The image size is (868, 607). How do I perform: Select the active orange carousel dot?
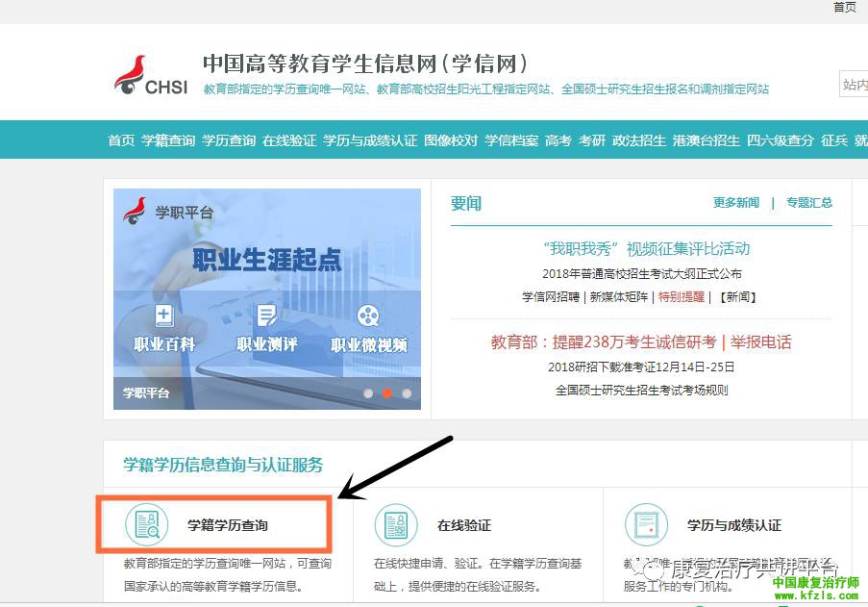tap(387, 393)
